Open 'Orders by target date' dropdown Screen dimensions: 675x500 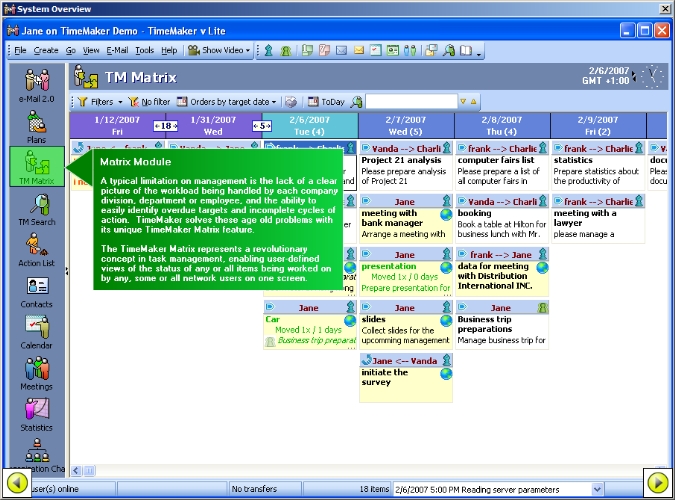[x=227, y=102]
